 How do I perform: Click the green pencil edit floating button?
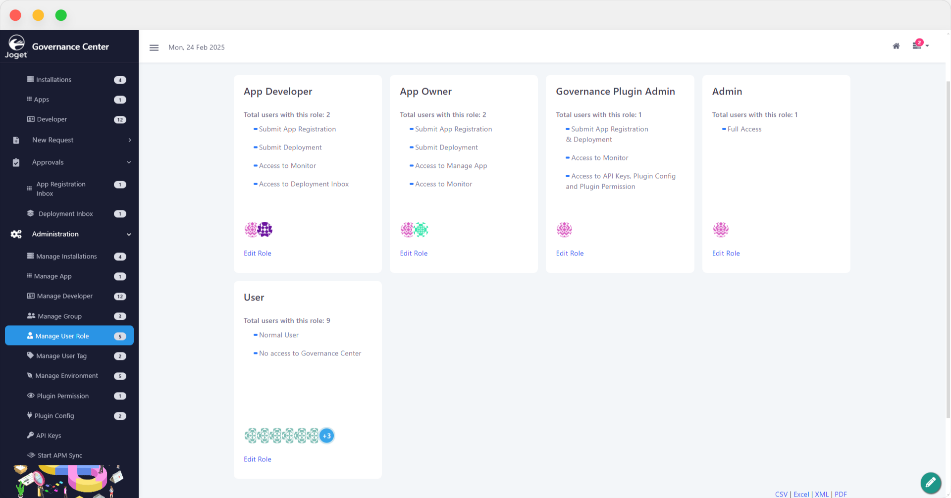tap(931, 481)
